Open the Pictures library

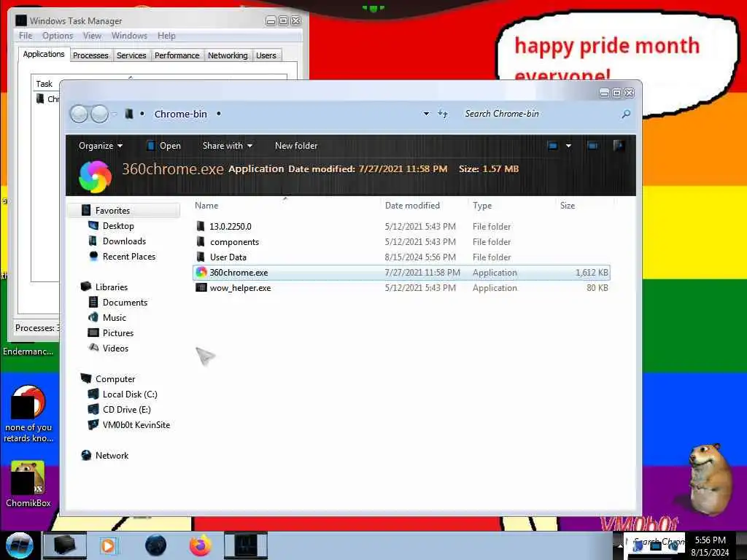coord(118,332)
